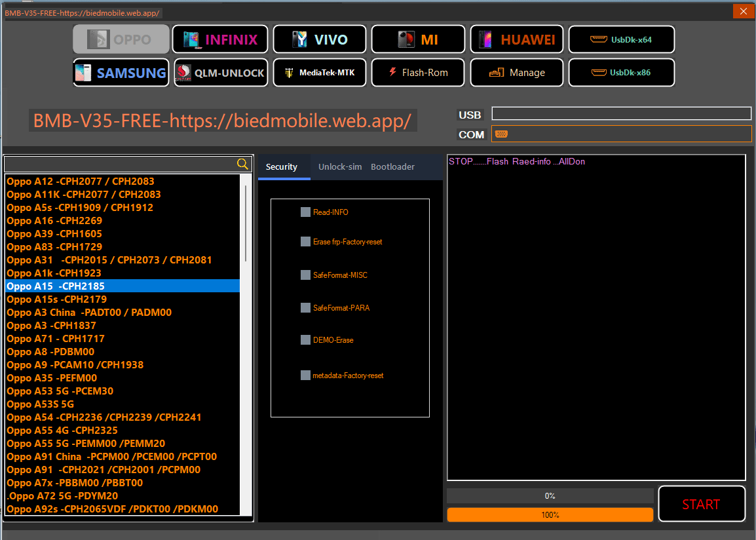Switch to the Unlock-sim tab
Viewport: 756px width, 540px height.
point(339,166)
